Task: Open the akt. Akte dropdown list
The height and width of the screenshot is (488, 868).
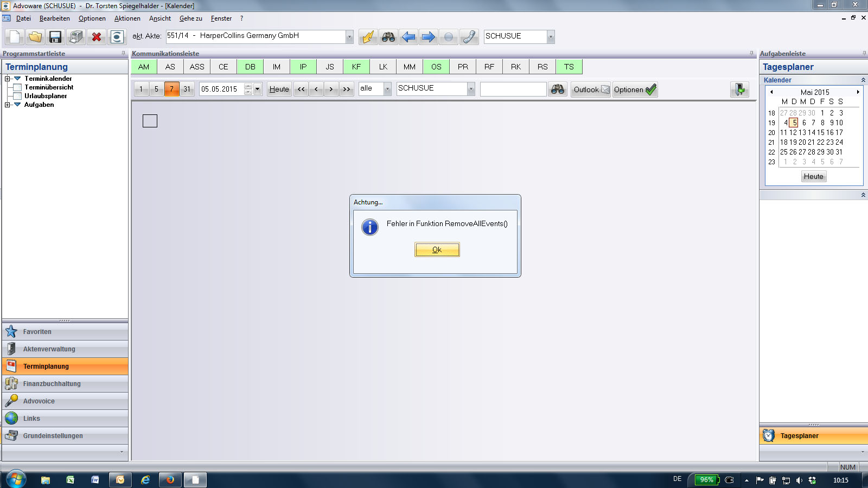Action: [x=349, y=37]
